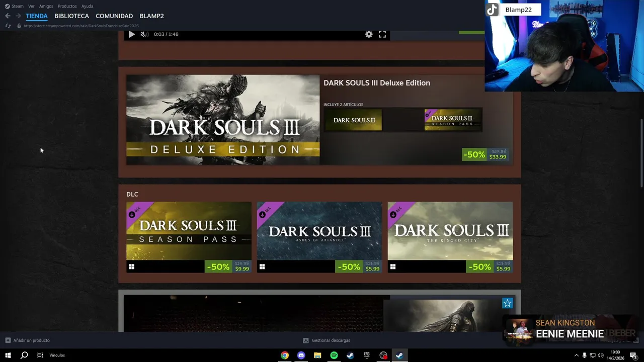Screen dimensions: 644x362
Task: Click the page vertical scrollbar
Action: point(641,153)
